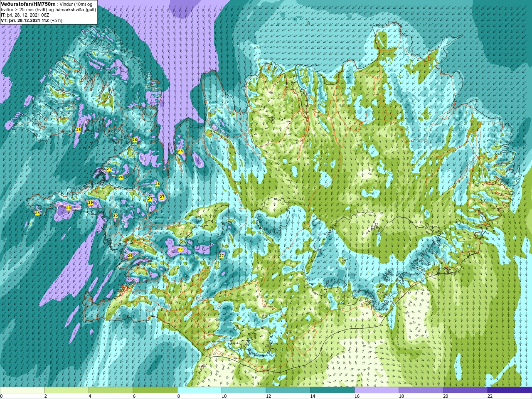Pick the 8–10 m/s bright cyan legend swatch

[199, 390]
